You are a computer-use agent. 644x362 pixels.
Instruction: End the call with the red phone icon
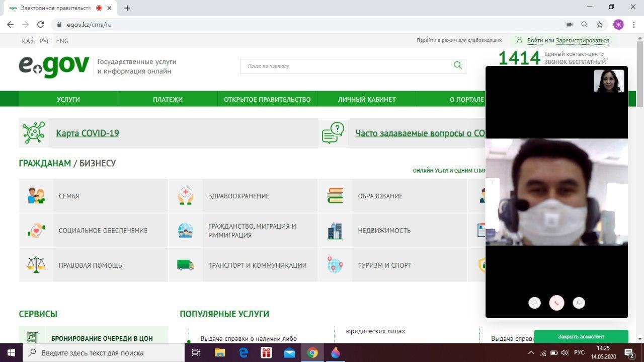coord(556,303)
